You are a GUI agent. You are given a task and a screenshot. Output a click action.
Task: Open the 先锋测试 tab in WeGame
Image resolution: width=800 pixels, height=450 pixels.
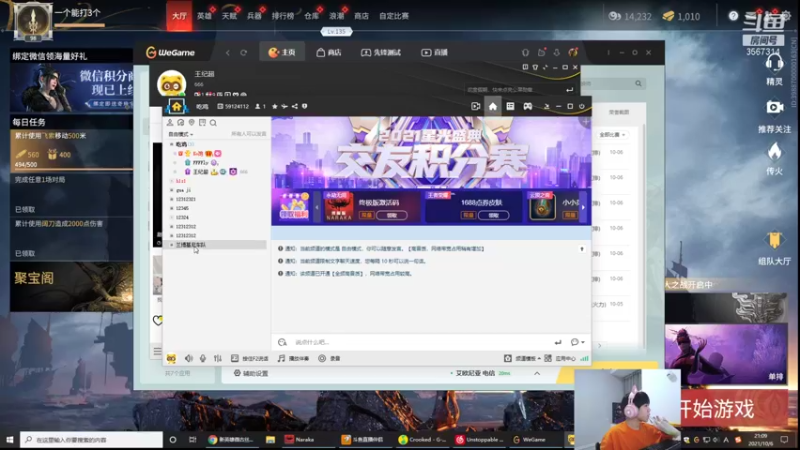click(x=381, y=52)
